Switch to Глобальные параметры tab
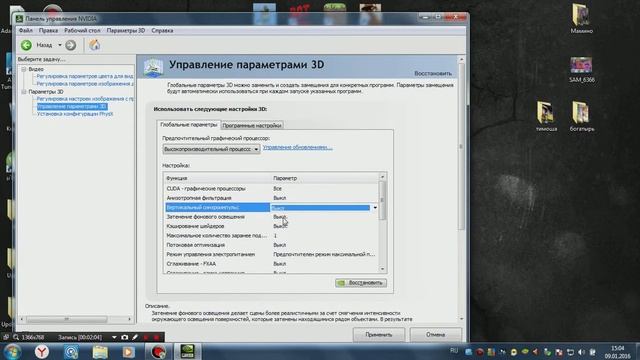 [x=189, y=124]
